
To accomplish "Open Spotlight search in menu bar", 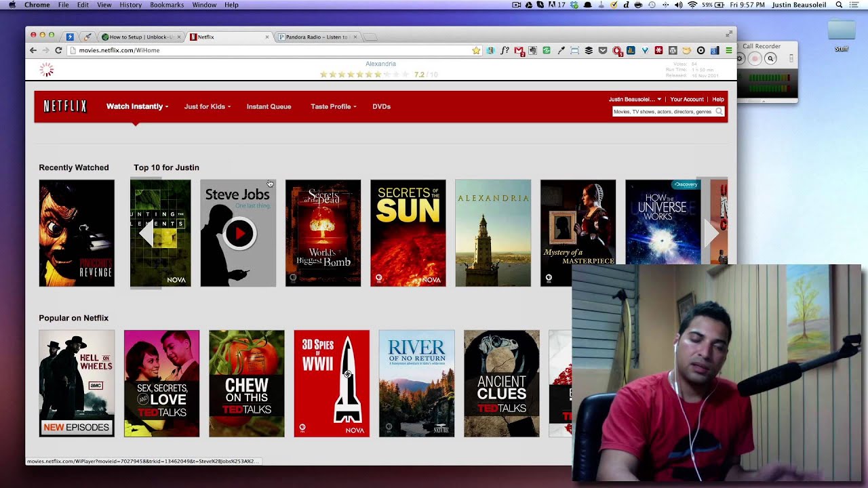I will click(839, 5).
